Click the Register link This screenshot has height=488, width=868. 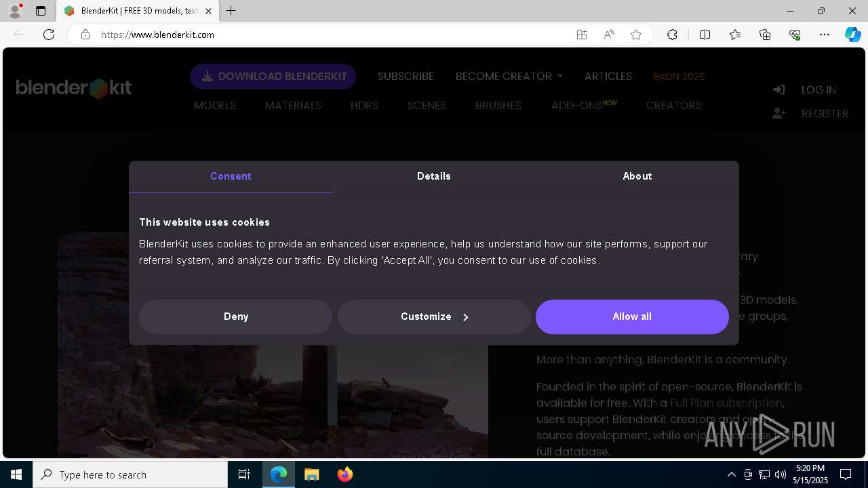point(825,113)
